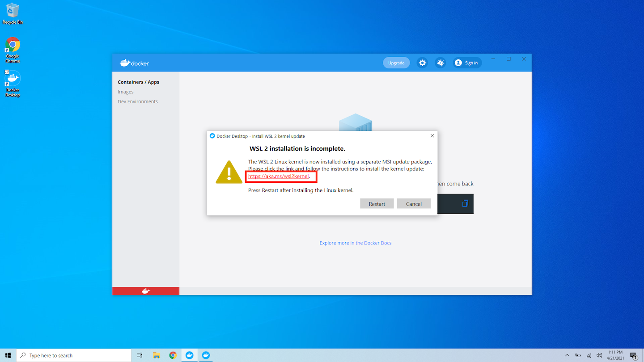Screen dimensions: 644x362
Task: Click Sign in button
Action: coord(467,63)
